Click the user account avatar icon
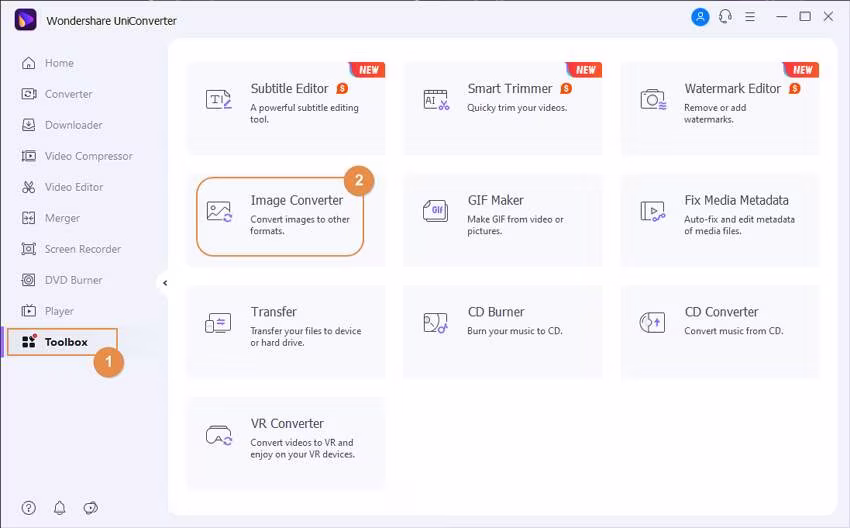Image resolution: width=850 pixels, height=528 pixels. coord(700,17)
